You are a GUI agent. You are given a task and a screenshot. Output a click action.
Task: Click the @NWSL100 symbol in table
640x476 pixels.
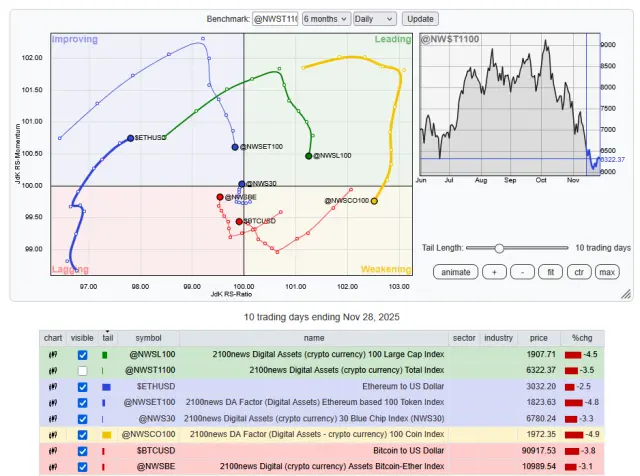click(152, 354)
